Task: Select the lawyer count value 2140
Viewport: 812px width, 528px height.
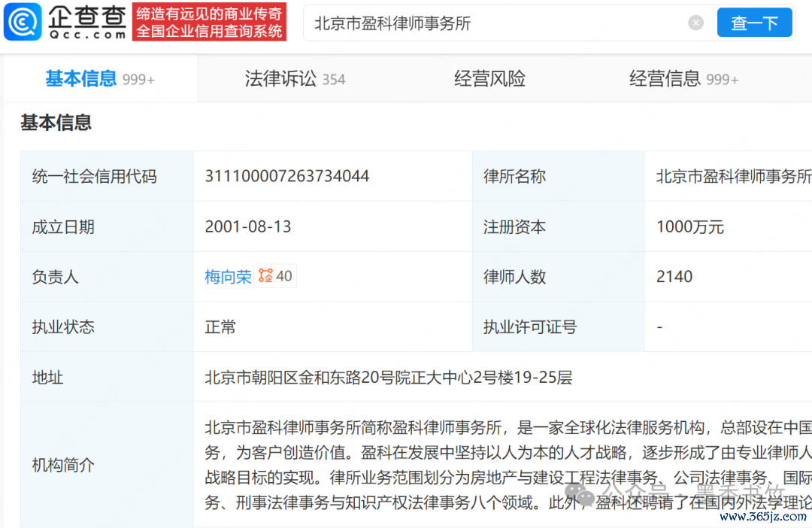Action: coord(674,277)
